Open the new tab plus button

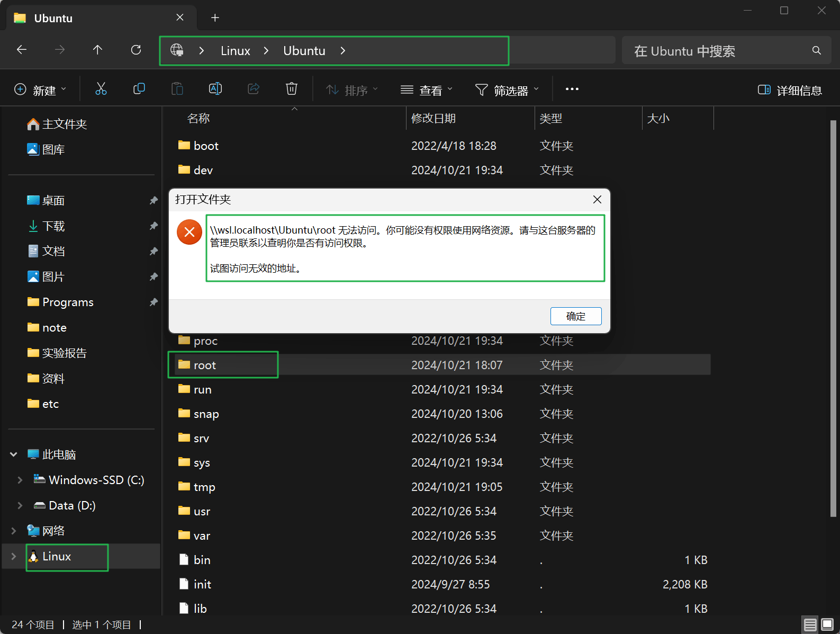[x=215, y=17]
